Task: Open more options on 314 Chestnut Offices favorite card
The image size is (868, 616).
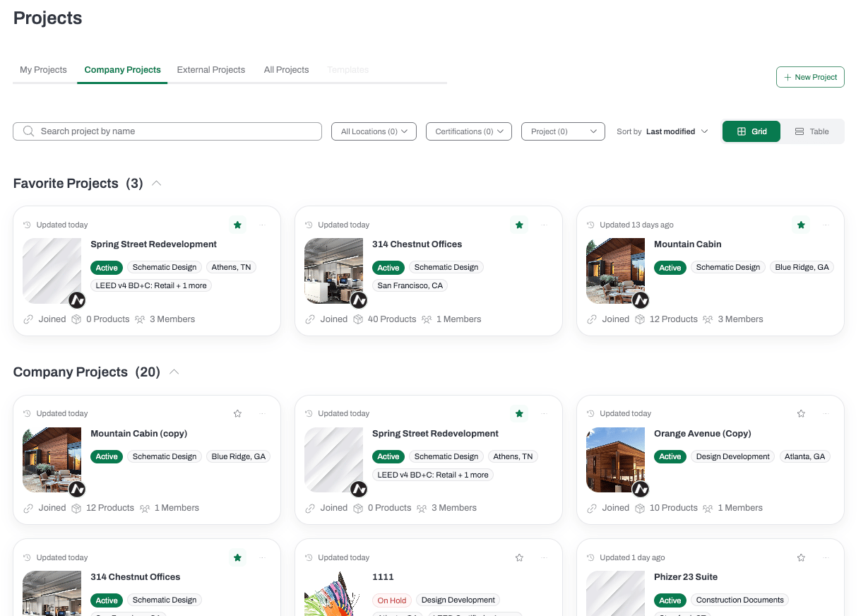Action: [544, 225]
